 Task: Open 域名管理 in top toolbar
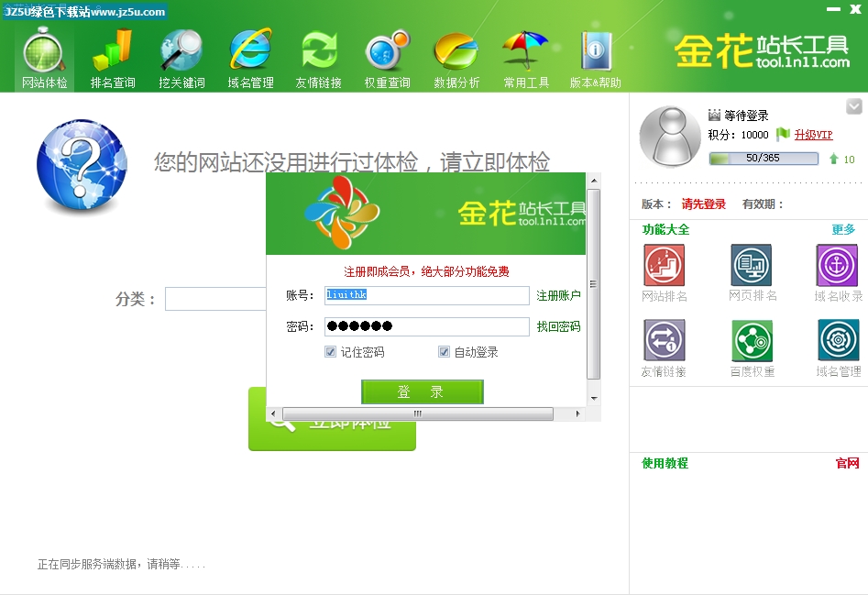250,59
